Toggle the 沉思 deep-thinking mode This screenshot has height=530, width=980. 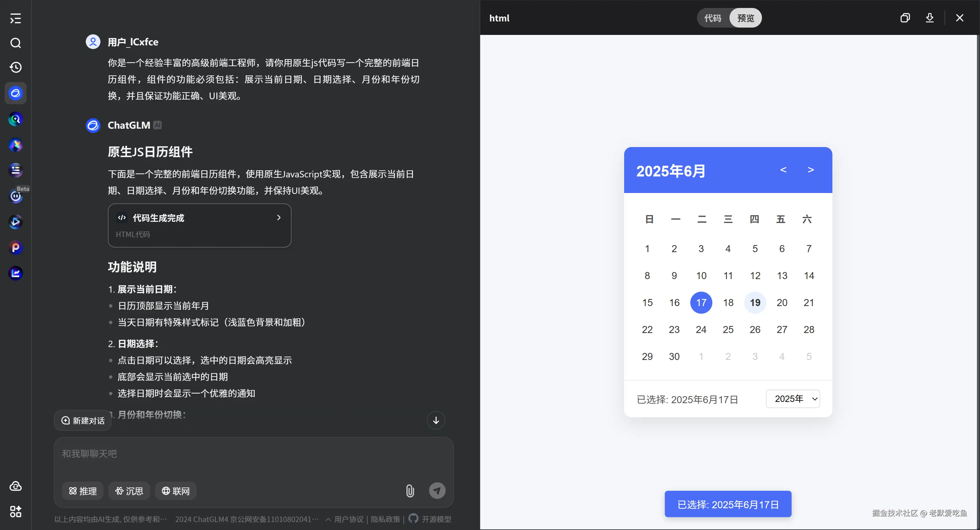click(129, 491)
